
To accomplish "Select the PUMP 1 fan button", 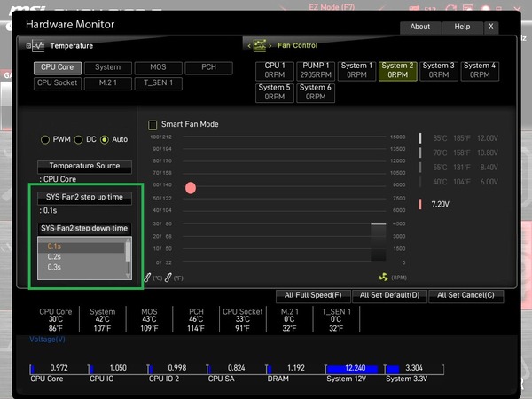I will point(316,71).
